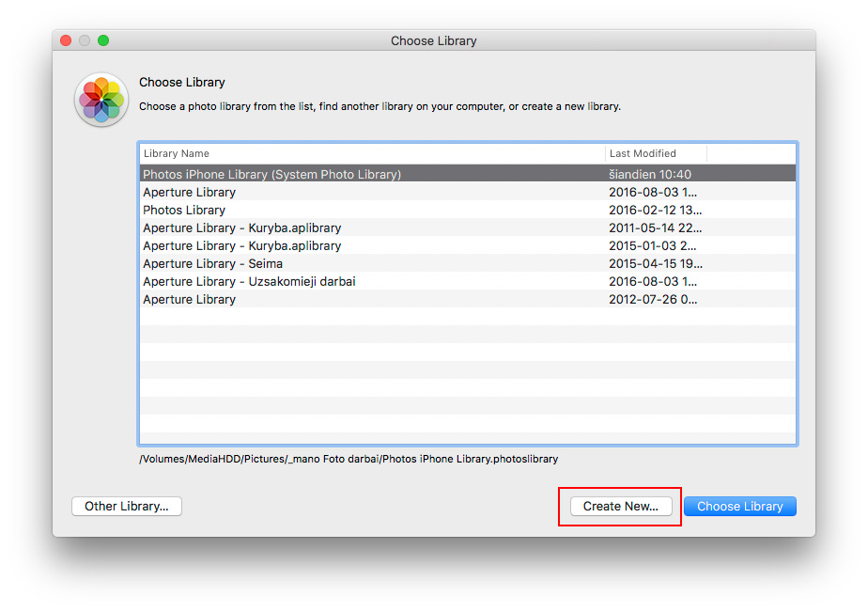Click the green zoom window button
Viewport: 868px width, 612px height.
(103, 40)
